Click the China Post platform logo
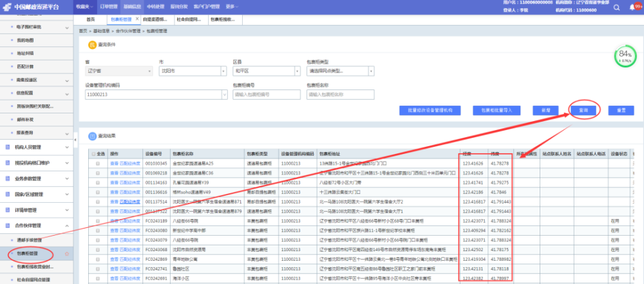 coord(30,7)
